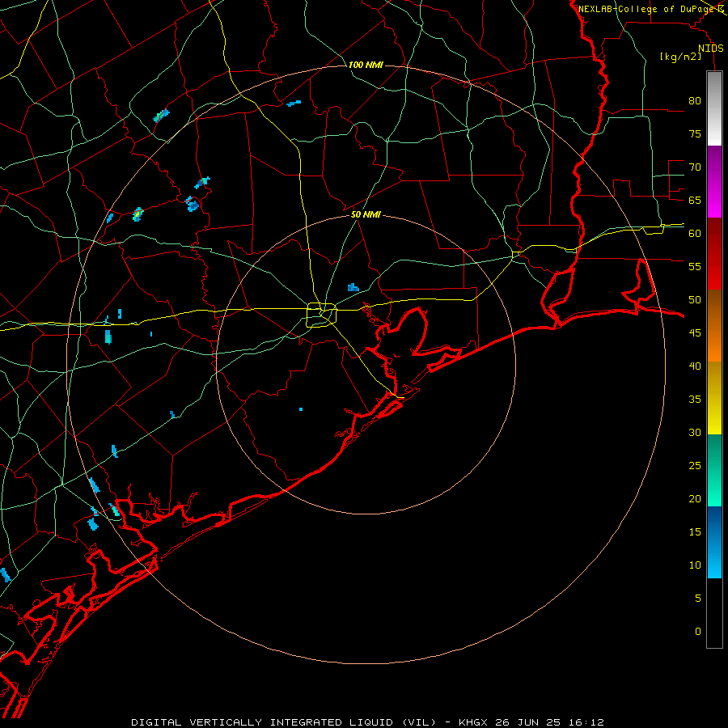Click the 55 value on the color scale
Image resolution: width=728 pixels, height=728 pixels.
coord(695,266)
